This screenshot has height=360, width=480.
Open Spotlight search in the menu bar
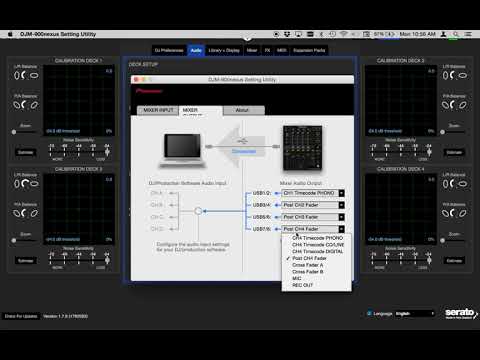(x=456, y=34)
